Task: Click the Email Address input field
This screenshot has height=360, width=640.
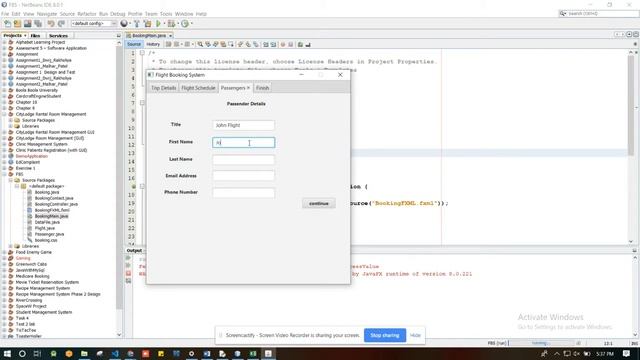Action: point(244,176)
